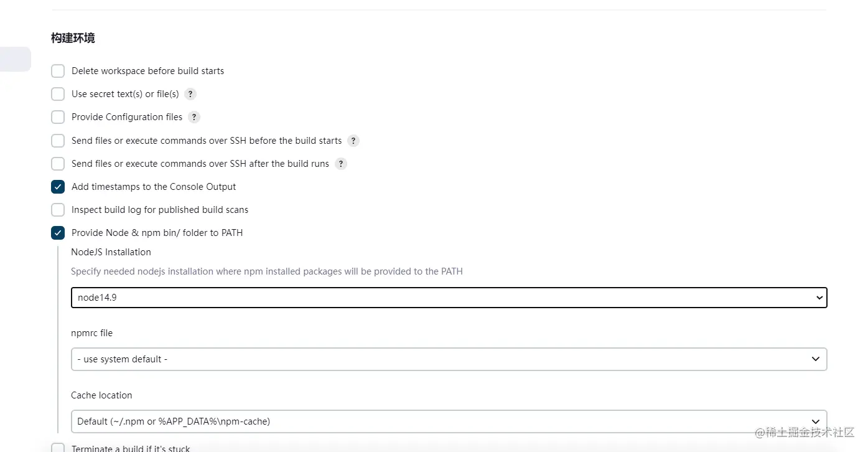Enable SSH commands before the build starts

click(58, 141)
